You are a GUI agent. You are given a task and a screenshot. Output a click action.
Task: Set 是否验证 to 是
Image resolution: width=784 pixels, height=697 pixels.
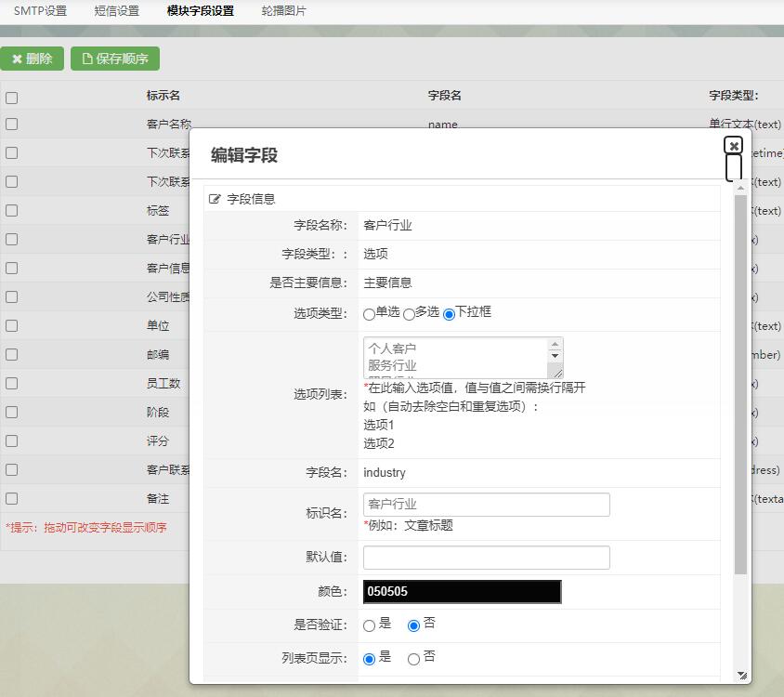click(x=369, y=626)
